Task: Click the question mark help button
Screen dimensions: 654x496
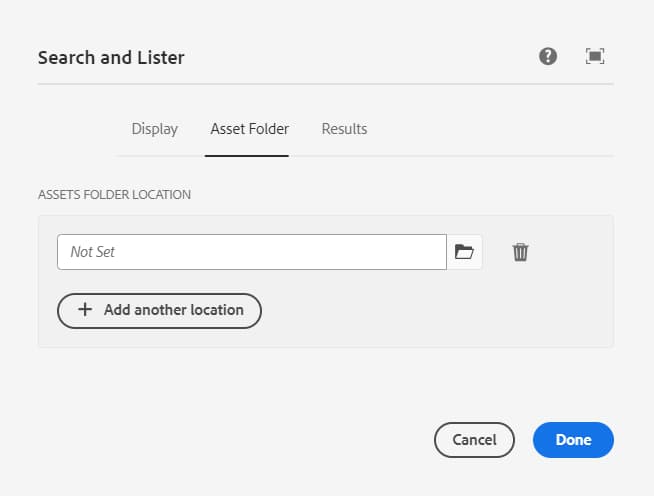Action: coord(548,57)
